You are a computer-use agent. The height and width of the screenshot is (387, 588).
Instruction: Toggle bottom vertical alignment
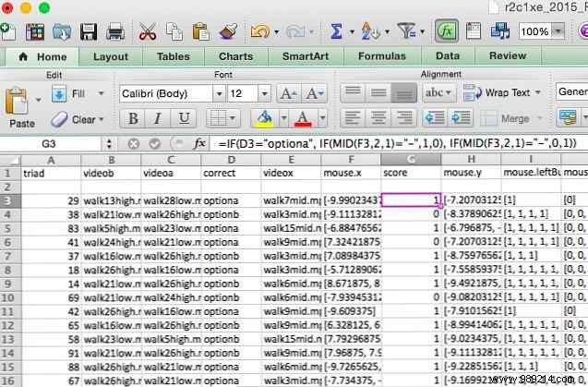pos(404,92)
